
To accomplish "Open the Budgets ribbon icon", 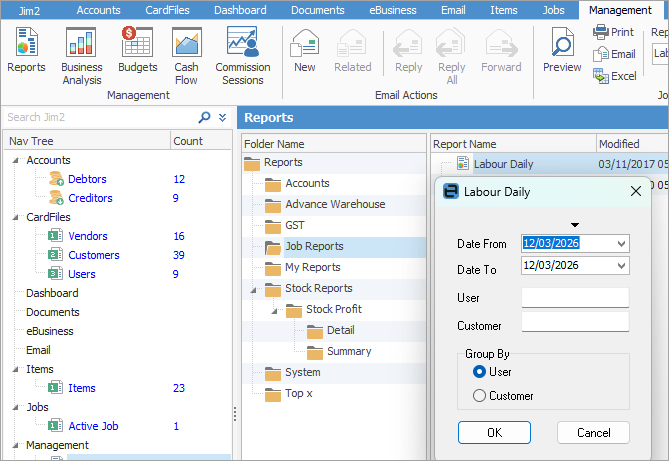I will pos(137,49).
